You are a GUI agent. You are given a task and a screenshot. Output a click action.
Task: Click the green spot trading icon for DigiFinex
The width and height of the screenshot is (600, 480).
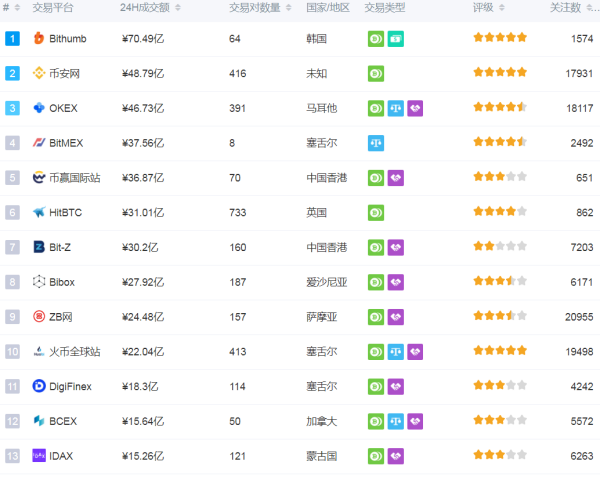(x=376, y=387)
